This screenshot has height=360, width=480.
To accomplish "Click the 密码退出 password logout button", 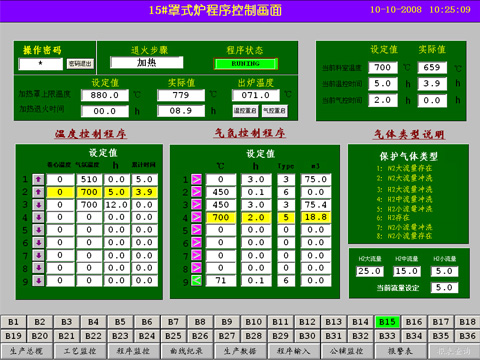I will coord(80,64).
